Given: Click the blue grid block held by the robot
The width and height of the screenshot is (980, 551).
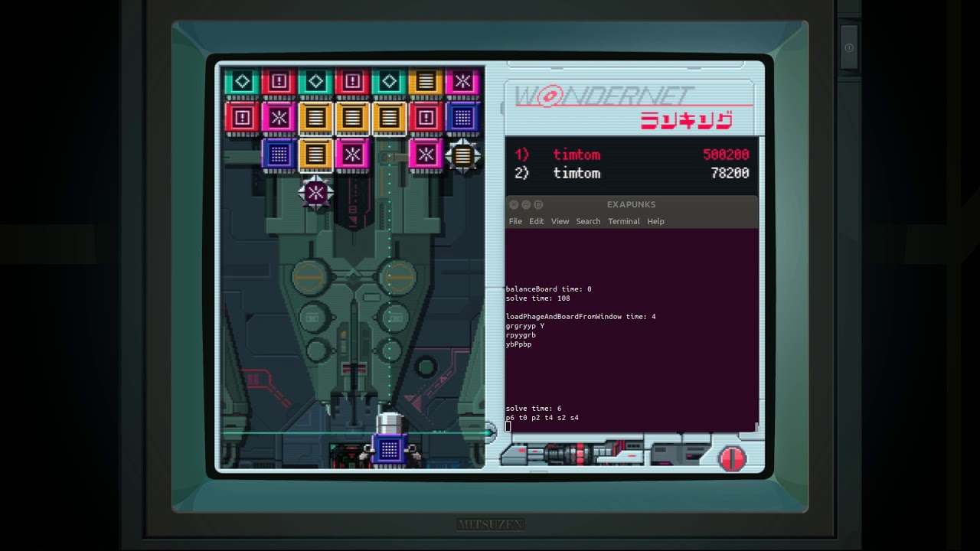Looking at the screenshot, I should pyautogui.click(x=390, y=449).
